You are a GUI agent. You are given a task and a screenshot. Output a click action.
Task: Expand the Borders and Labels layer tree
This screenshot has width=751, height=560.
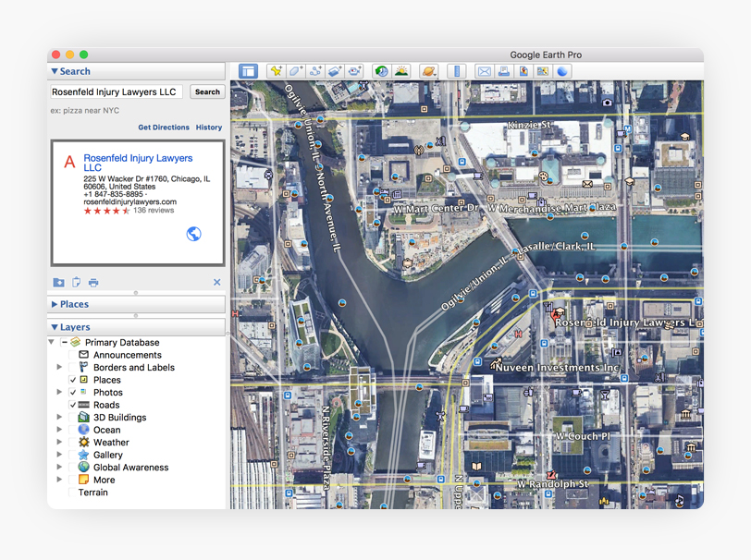[x=60, y=368]
